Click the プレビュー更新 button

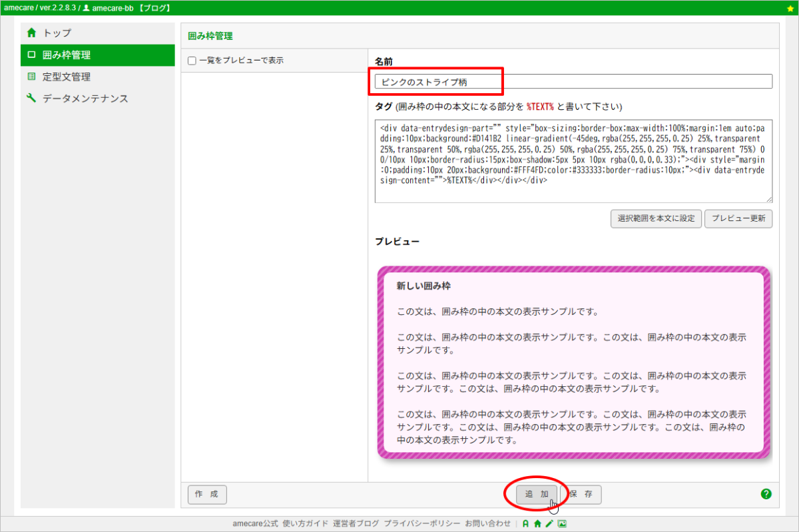coord(738,218)
